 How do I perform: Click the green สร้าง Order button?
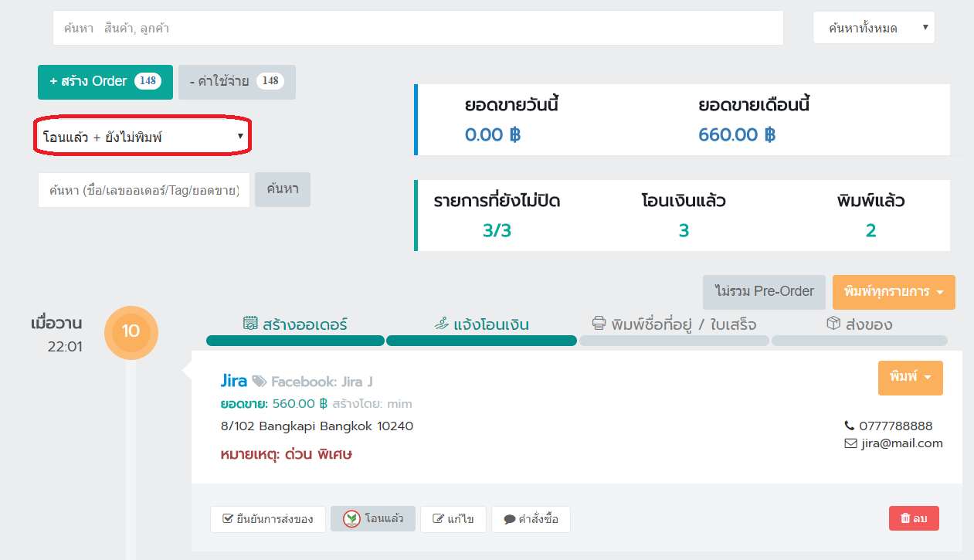[105, 82]
